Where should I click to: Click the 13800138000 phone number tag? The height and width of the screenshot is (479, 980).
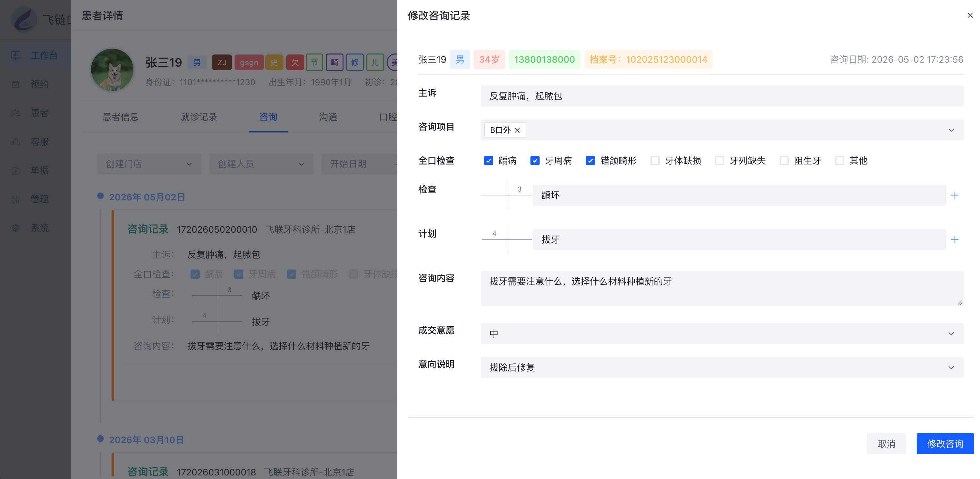coord(544,59)
